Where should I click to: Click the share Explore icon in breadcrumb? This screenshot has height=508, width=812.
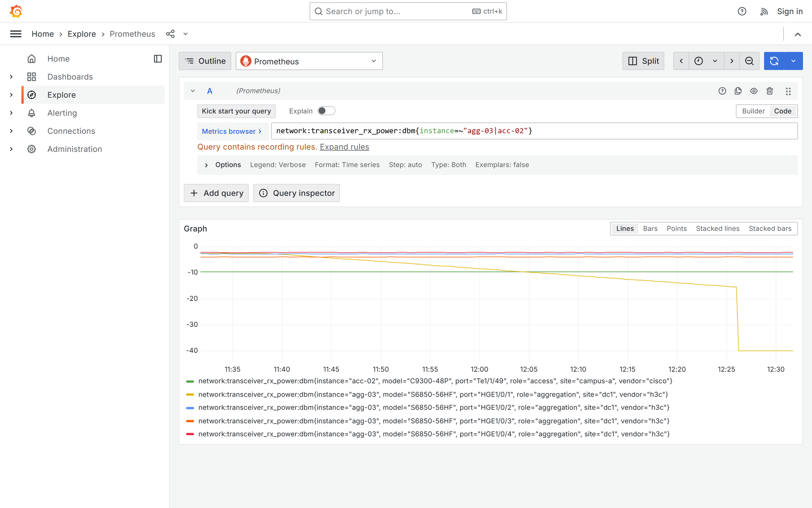(x=170, y=34)
